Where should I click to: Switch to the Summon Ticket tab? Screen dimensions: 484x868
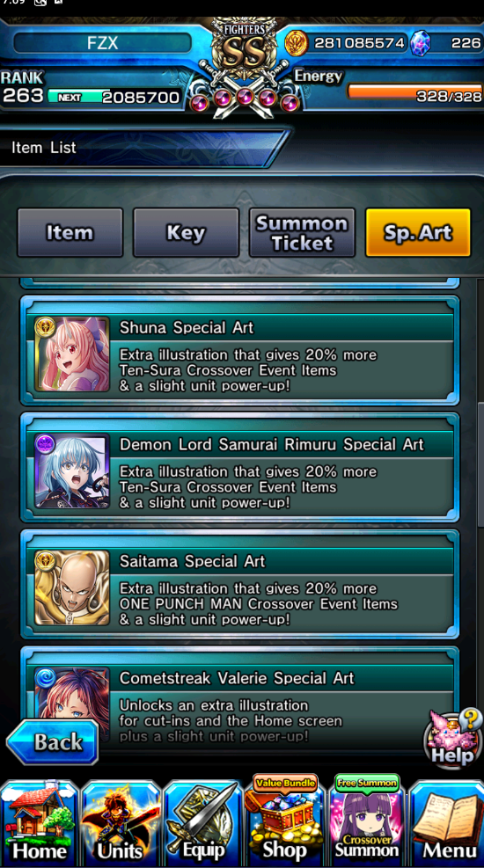(x=302, y=232)
